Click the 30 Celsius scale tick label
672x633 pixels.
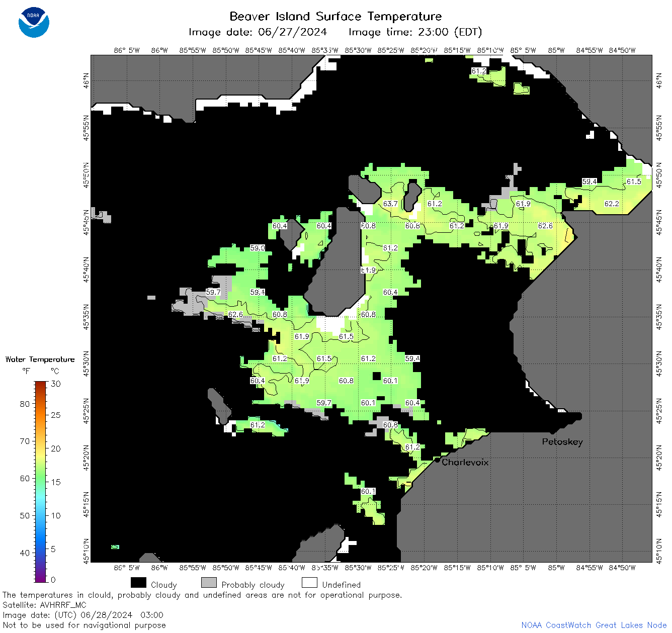pyautogui.click(x=56, y=384)
